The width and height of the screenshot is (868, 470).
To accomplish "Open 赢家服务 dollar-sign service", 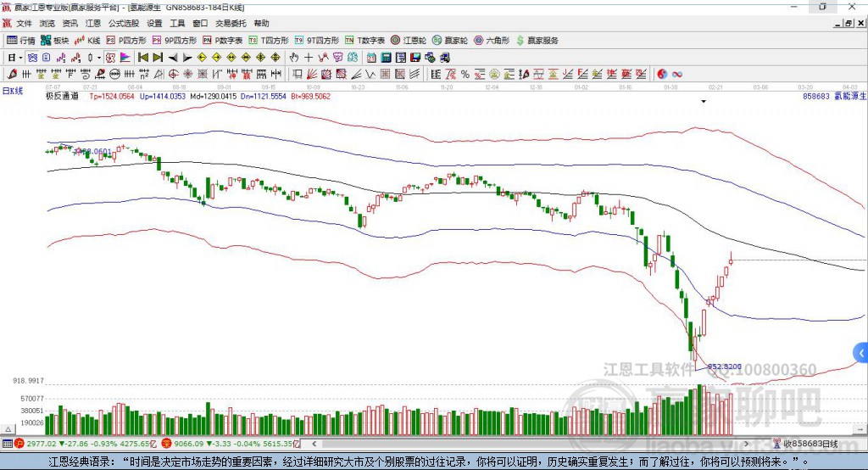I will pyautogui.click(x=537, y=41).
